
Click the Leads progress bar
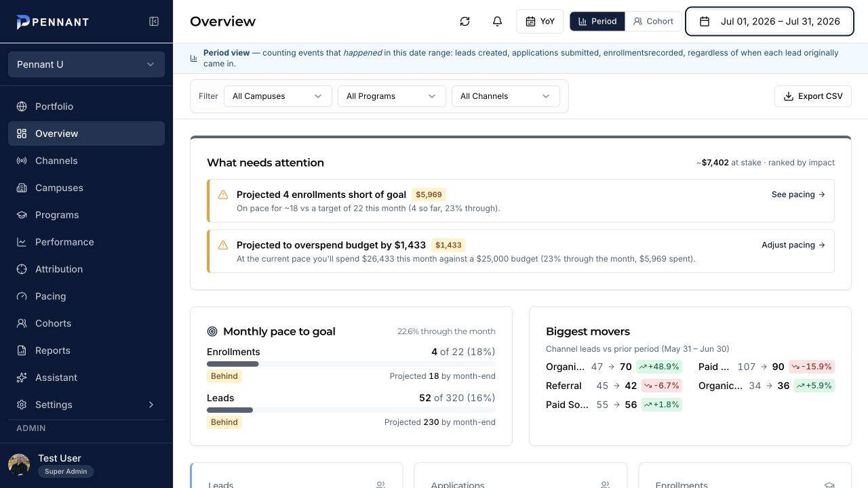[351, 410]
